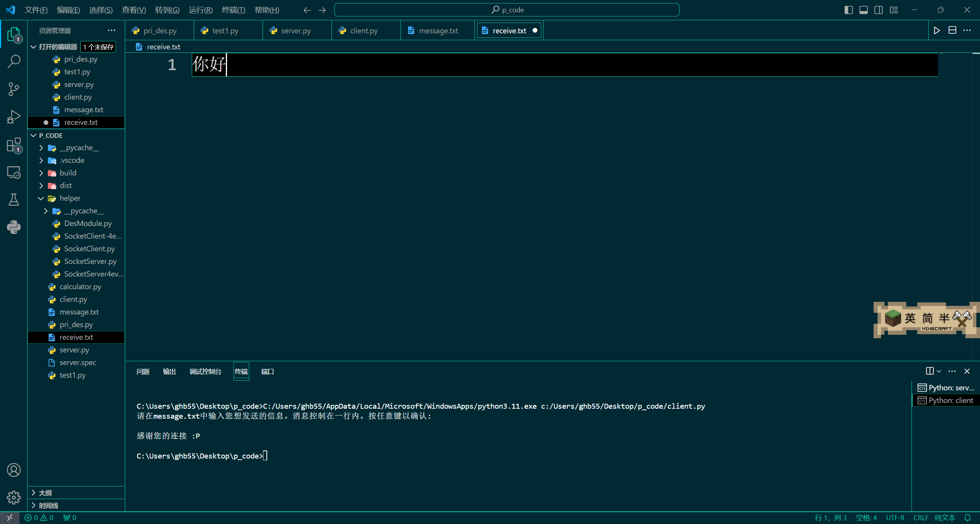Open the Run and Debug view
Image resolution: width=980 pixels, height=524 pixels.
point(14,116)
